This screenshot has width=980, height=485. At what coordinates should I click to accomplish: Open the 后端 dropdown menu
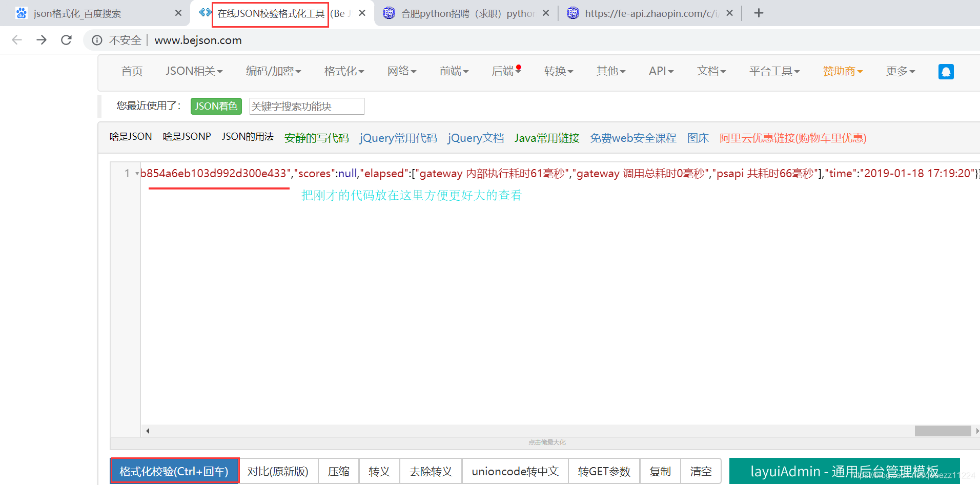coord(506,71)
